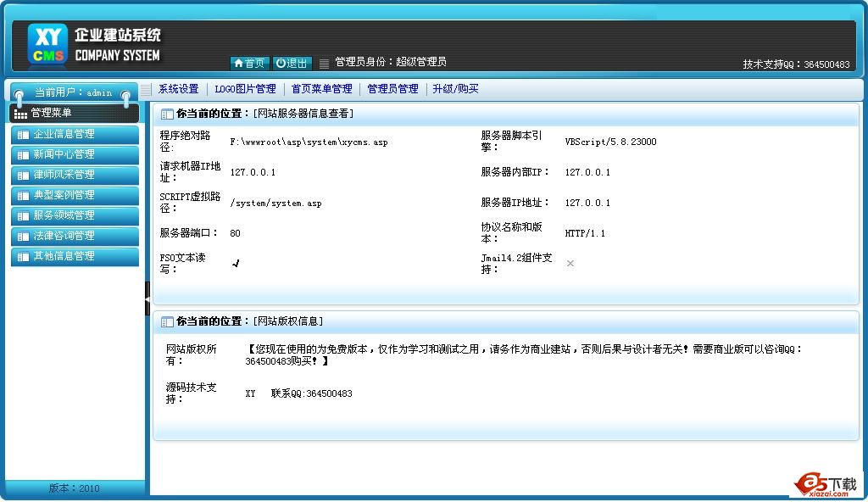Image resolution: width=868 pixels, height=502 pixels.
Task: Expand the 律师风采管理 section
Action: coord(75,175)
